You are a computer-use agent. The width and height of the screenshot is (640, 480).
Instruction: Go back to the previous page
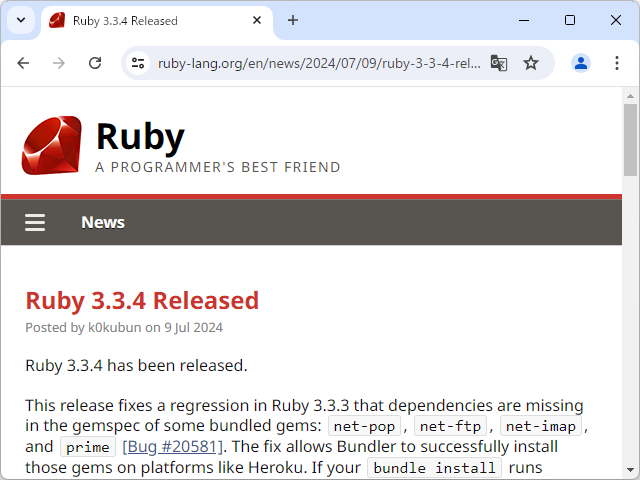point(23,63)
